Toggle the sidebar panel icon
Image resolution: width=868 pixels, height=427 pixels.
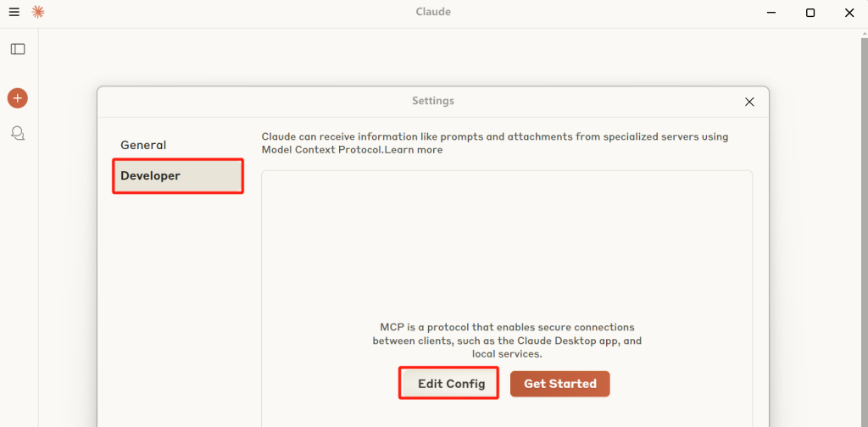tap(18, 49)
